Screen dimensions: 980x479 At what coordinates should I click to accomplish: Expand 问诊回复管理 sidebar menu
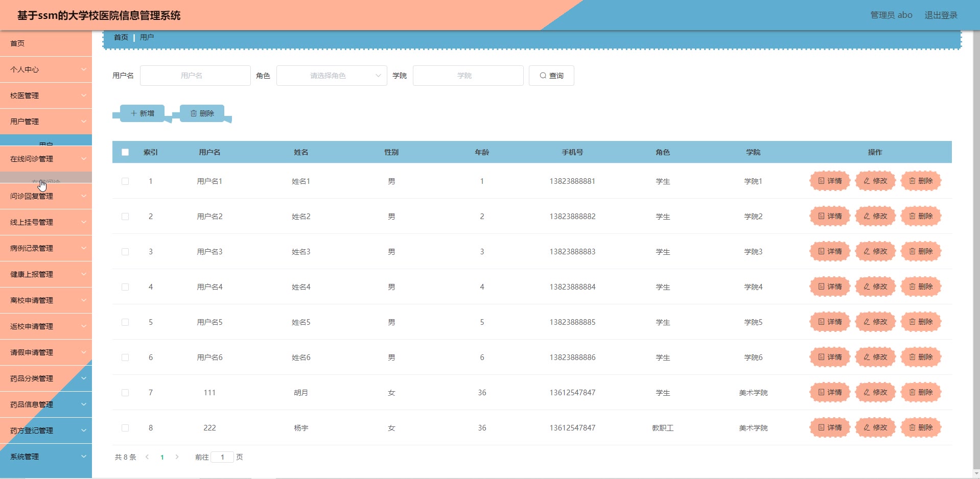[x=46, y=196]
